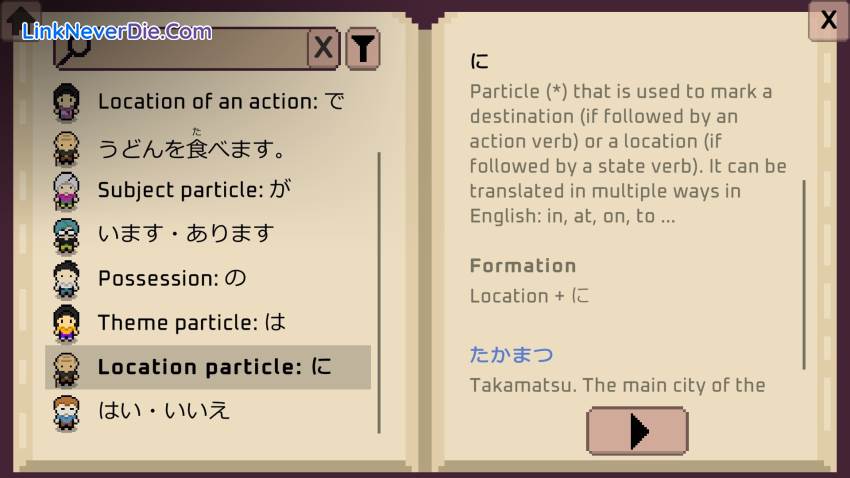Open the filter funnel icon
Image resolution: width=850 pixels, height=478 pixels.
pos(363,47)
